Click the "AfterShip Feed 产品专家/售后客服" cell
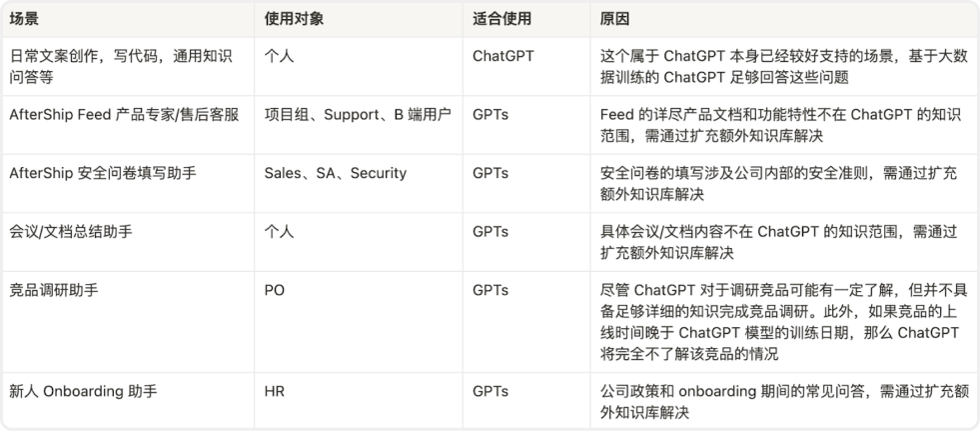Screen dimensions: 980x431 pos(124,115)
